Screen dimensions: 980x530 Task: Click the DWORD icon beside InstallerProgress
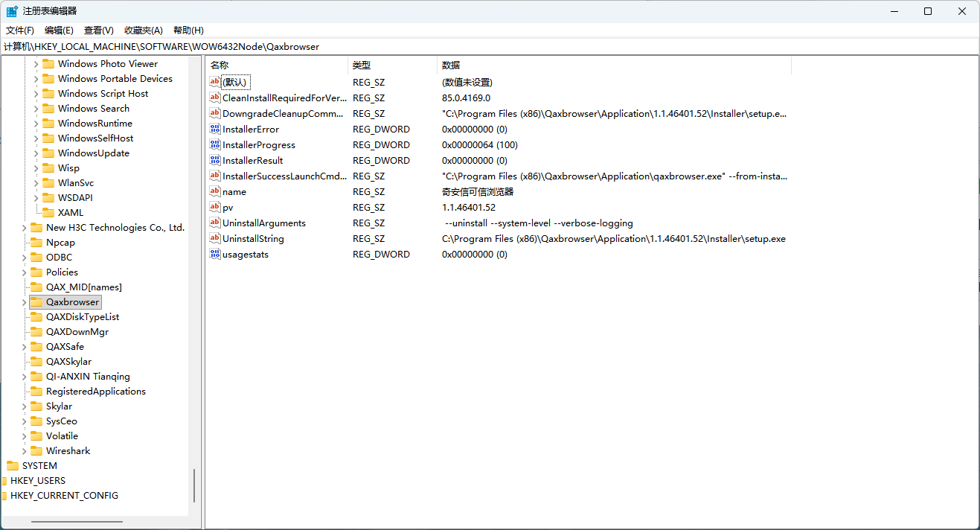pos(216,145)
